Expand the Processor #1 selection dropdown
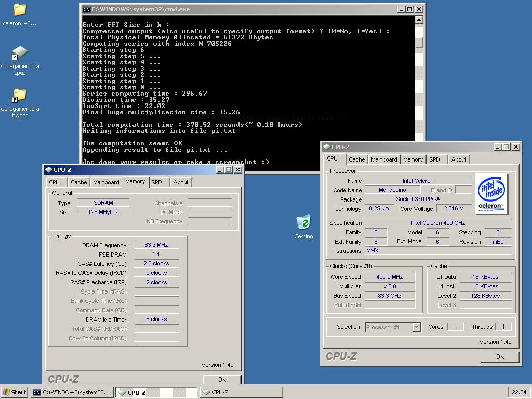Image resolution: width=532 pixels, height=399 pixels. [416, 327]
